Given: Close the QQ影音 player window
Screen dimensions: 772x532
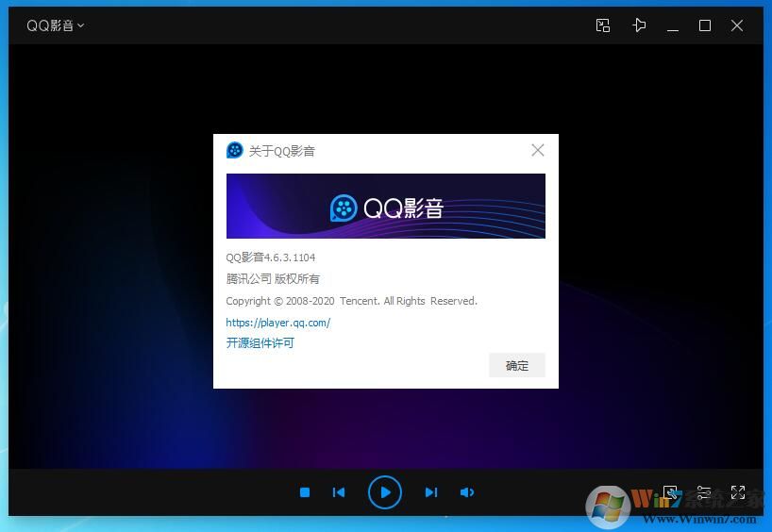Looking at the screenshot, I should click(x=737, y=25).
